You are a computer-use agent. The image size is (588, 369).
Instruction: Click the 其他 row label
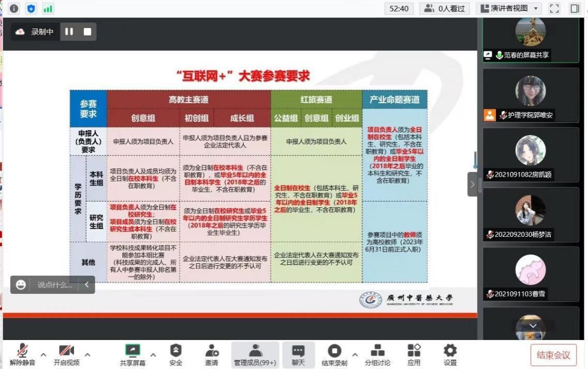[88, 262]
